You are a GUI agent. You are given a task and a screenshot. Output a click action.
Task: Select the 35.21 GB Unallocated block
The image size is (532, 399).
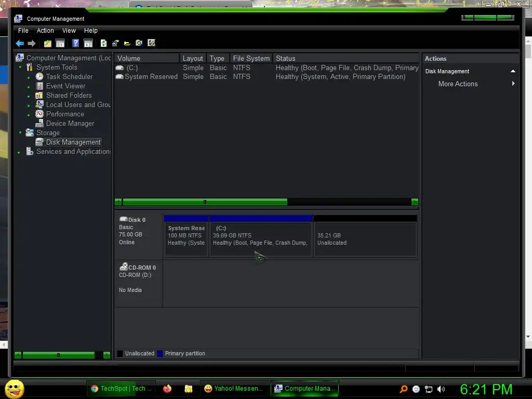(365, 235)
